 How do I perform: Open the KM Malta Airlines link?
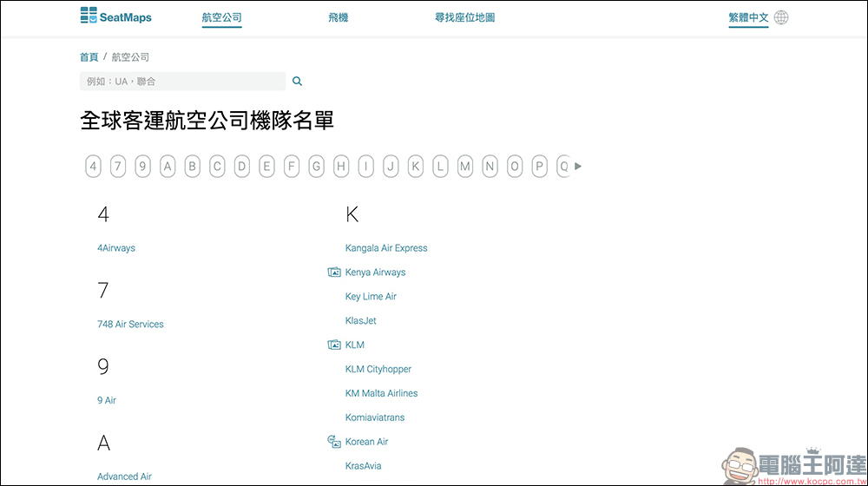[381, 393]
